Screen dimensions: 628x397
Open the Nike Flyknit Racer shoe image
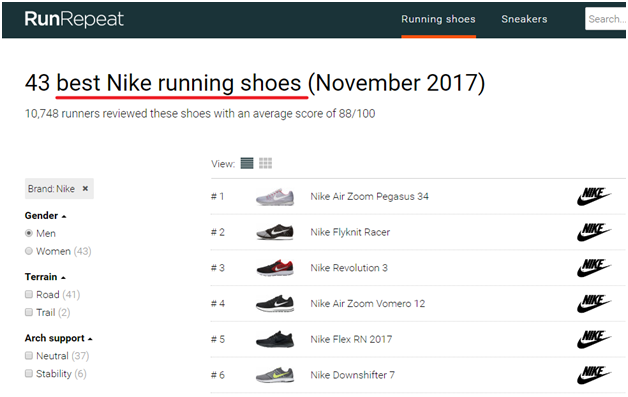[x=275, y=232]
